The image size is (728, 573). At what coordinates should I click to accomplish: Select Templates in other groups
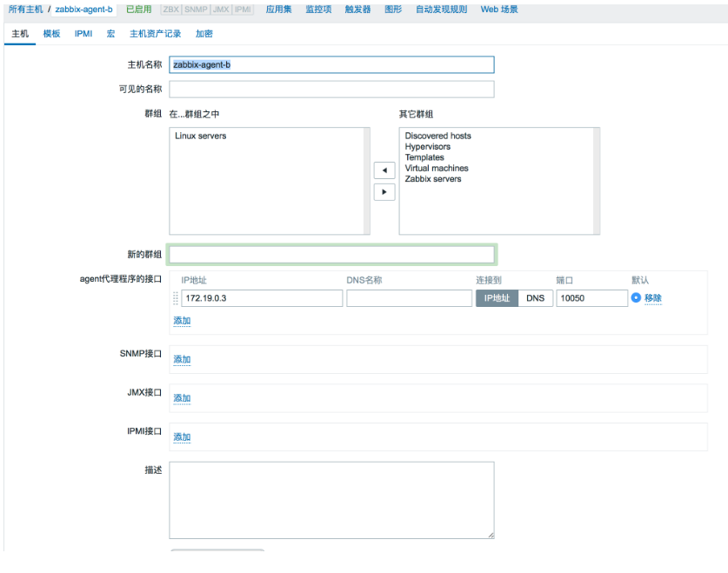424,157
